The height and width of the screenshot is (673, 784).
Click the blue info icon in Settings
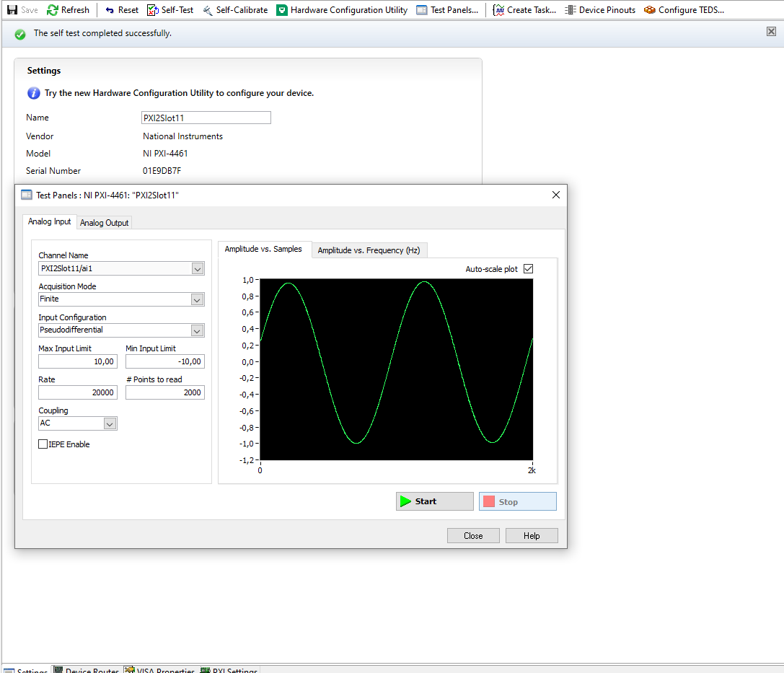[x=33, y=93]
